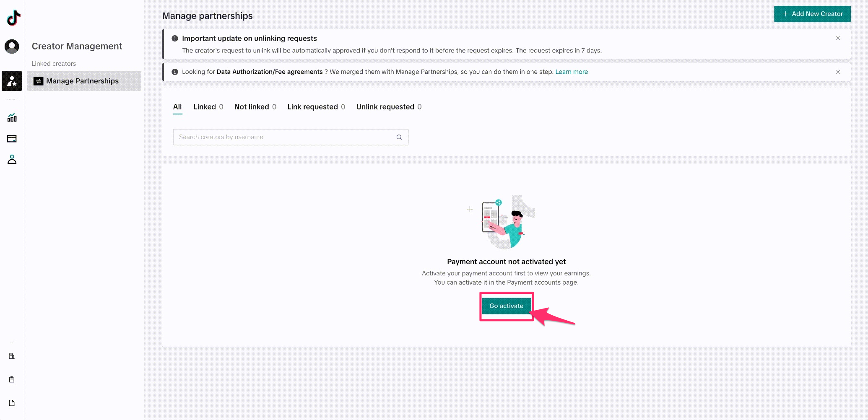Screen dimensions: 868x420
Task: Follow the Learn more link
Action: click(x=572, y=72)
